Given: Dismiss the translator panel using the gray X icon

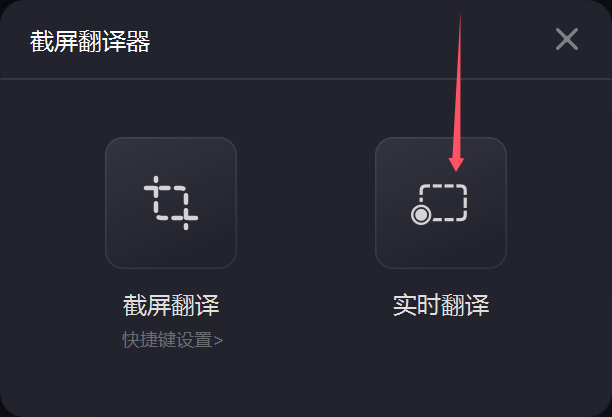Looking at the screenshot, I should pos(567,39).
